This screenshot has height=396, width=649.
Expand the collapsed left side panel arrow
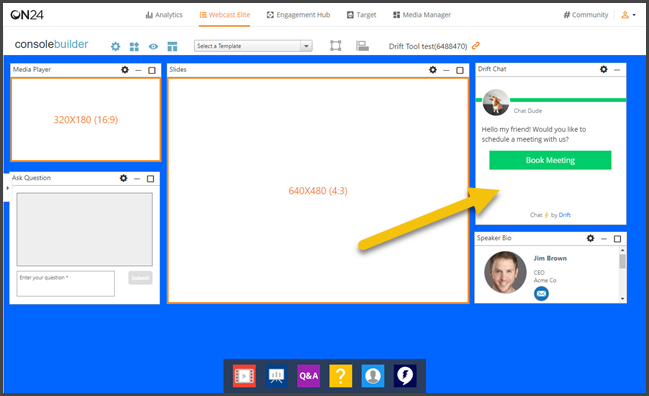pos(7,188)
